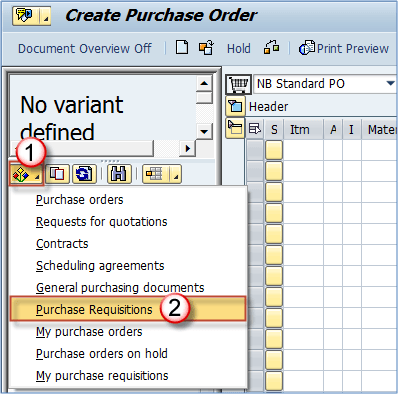Choose My purchase orders menu entry
This screenshot has height=394, width=398.
[x=89, y=332]
